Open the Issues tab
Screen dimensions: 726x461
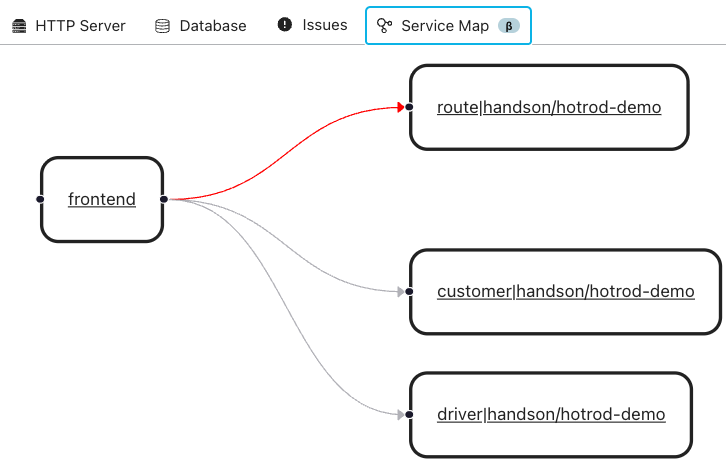(312, 25)
